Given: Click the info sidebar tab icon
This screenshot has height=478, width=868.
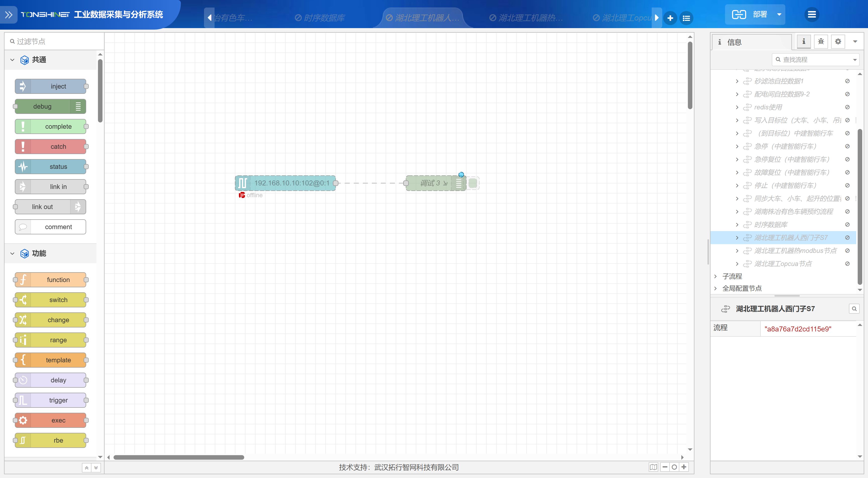Looking at the screenshot, I should point(804,42).
